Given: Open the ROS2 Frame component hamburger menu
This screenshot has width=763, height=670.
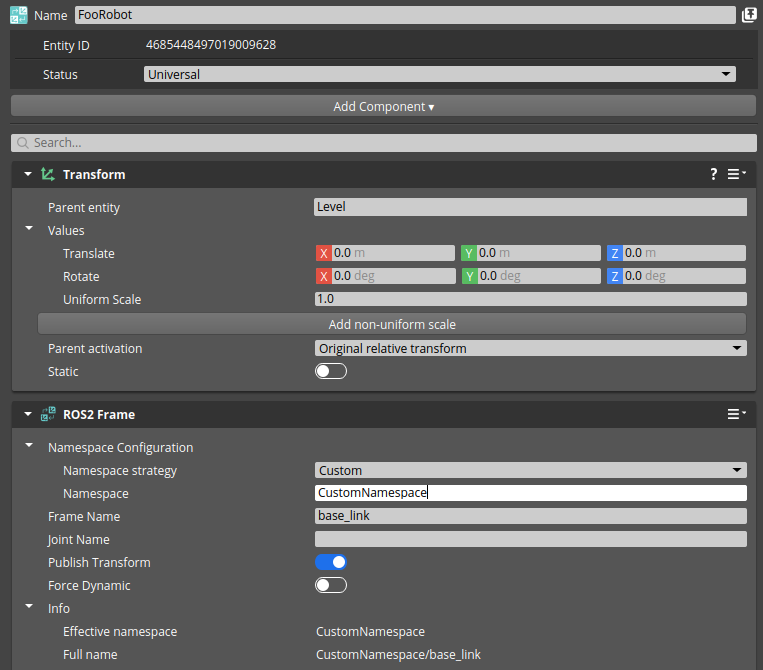Looking at the screenshot, I should click(x=736, y=414).
